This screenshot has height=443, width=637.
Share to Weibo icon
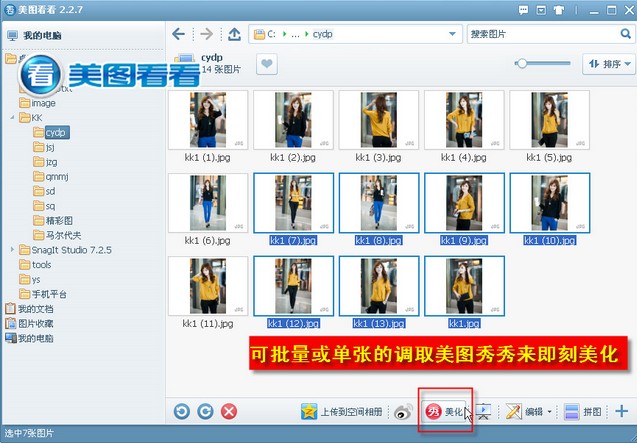coord(403,412)
